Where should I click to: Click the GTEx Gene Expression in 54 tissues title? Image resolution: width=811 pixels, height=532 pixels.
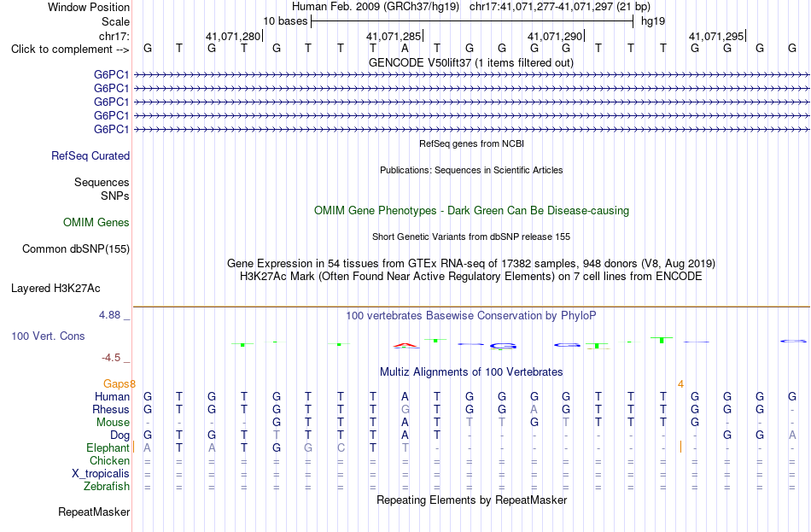tap(471, 263)
